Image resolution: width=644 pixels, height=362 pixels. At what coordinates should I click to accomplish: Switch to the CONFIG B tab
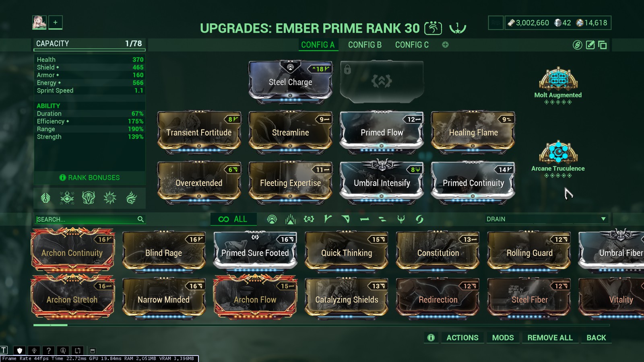(365, 45)
